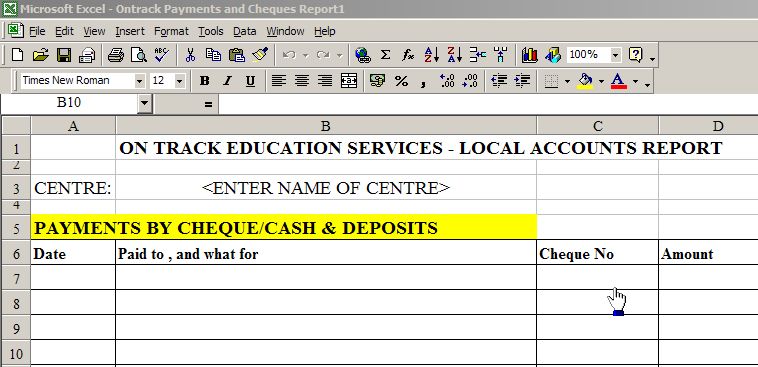Image resolution: width=758 pixels, height=367 pixels.
Task: Open the Data menu
Action: tap(245, 31)
